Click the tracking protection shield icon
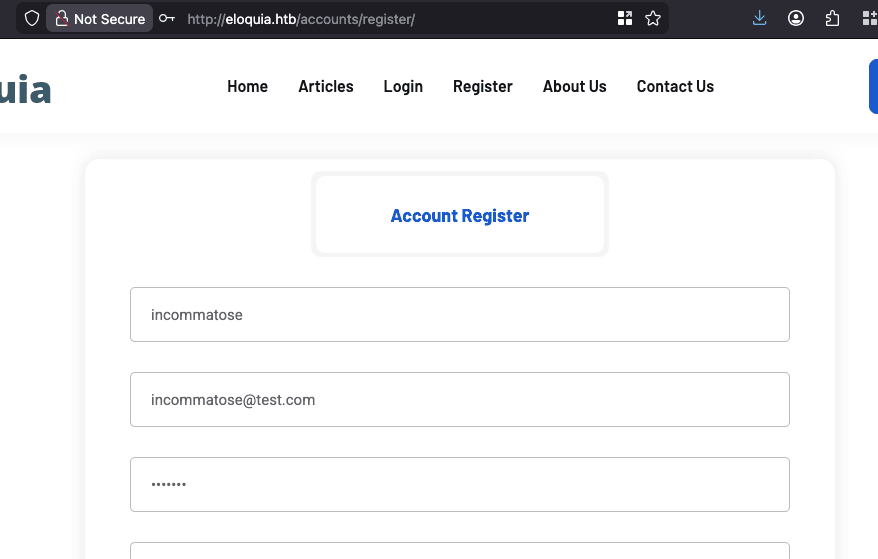The width and height of the screenshot is (878, 559). coord(32,18)
